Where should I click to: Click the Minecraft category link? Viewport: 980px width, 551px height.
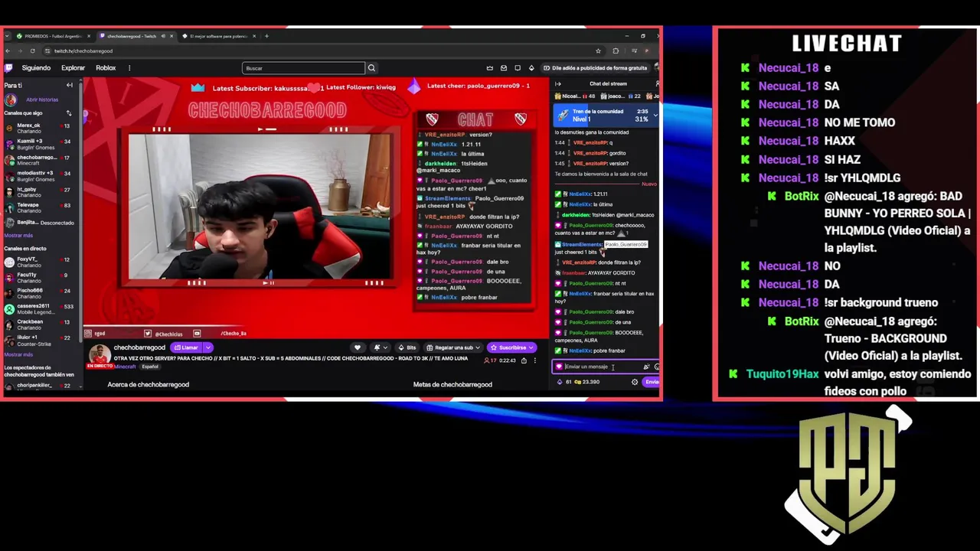126,367
